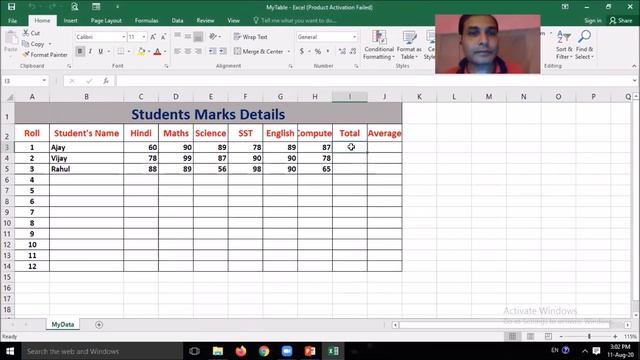This screenshot has height=360, width=640.
Task: Open Google Chrome from taskbar
Action: pos(264,351)
